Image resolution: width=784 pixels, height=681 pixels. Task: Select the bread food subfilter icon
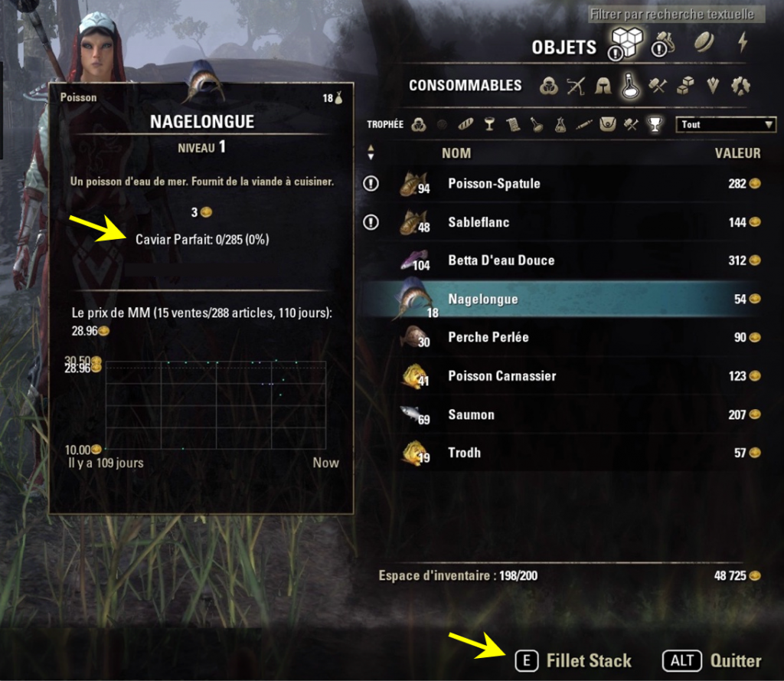pos(465,124)
